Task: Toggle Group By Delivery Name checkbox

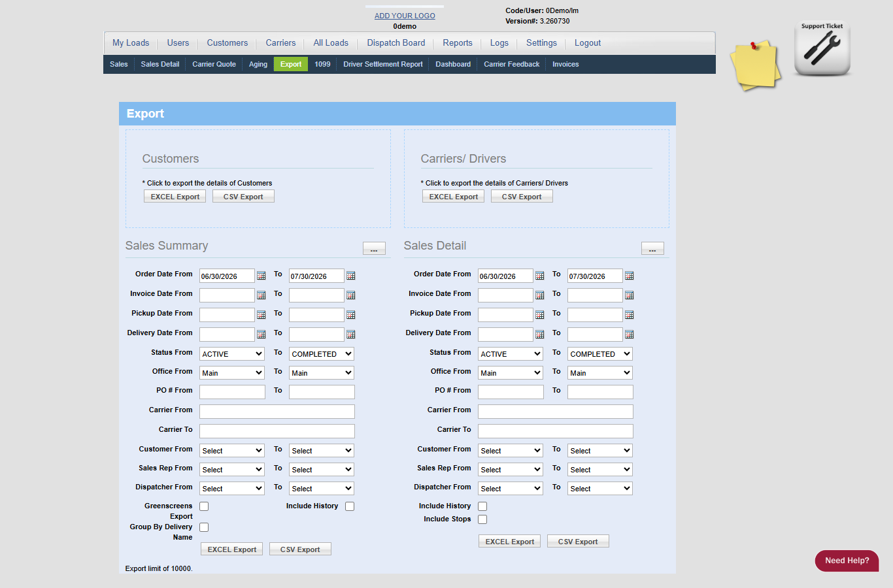Action: click(204, 527)
